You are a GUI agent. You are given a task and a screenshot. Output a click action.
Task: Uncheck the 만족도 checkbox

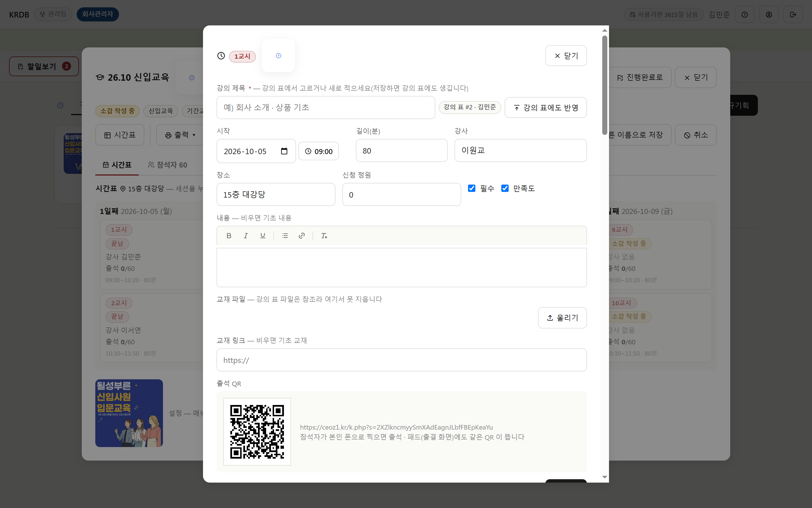505,188
